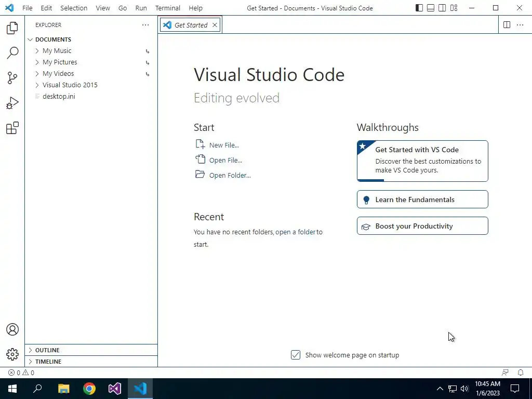532x399 pixels.
Task: Click the 'open a folder' link under Recent
Action: [x=295, y=232]
